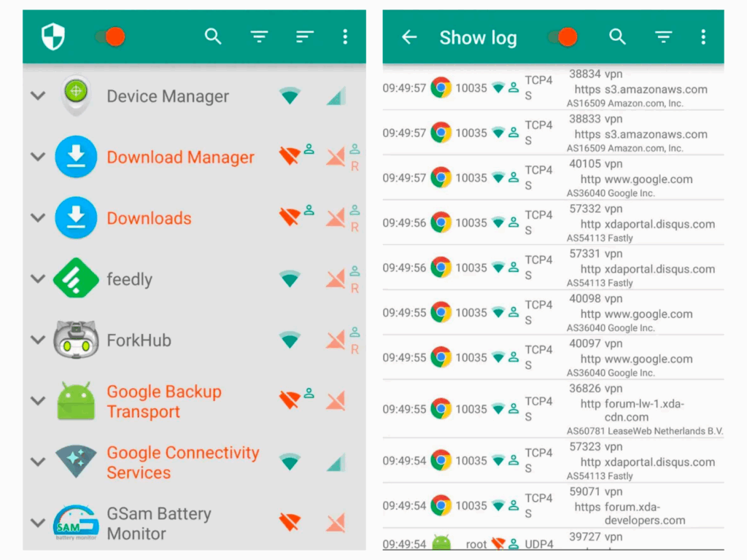Screen dimensions: 747x560
Task: Expand Download Manager details
Action: [38, 157]
